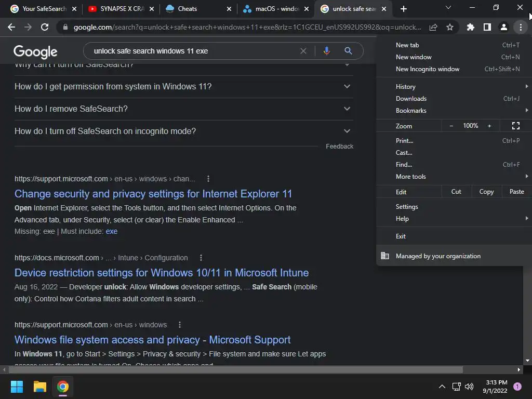The width and height of the screenshot is (532, 399).
Task: Share this page using the share icon
Action: 433,27
